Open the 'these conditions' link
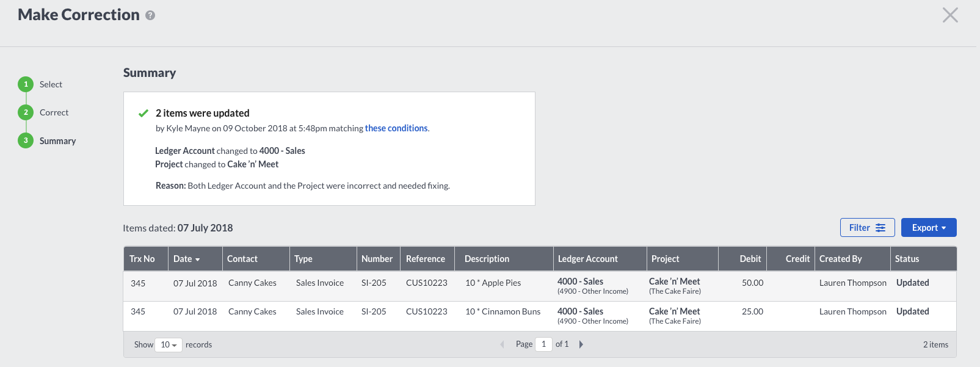Image resolution: width=980 pixels, height=367 pixels. 396,128
